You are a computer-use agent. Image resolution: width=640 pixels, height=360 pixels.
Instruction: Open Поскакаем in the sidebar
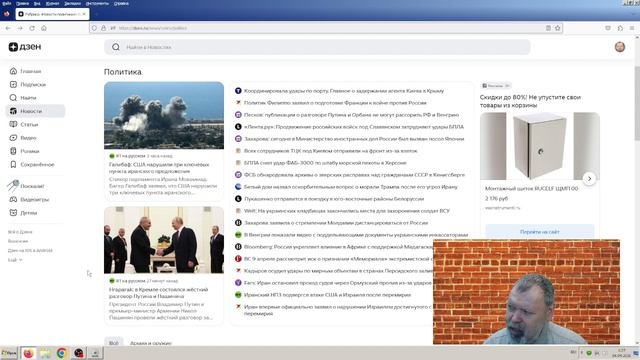coord(27,186)
